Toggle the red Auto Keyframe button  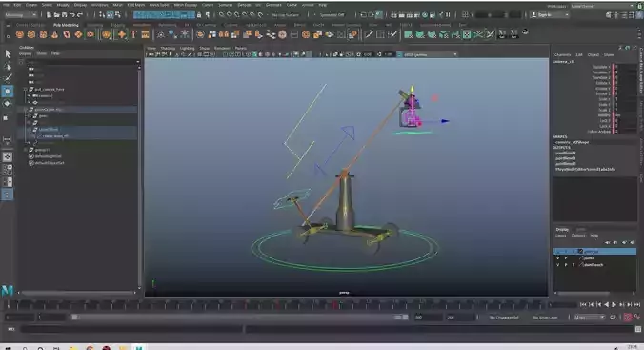click(628, 317)
